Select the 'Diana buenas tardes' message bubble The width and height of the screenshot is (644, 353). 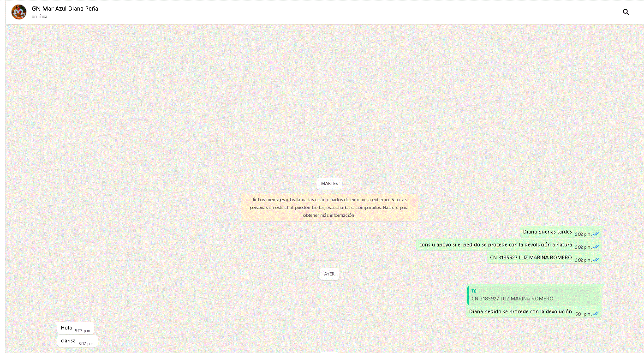tap(547, 232)
